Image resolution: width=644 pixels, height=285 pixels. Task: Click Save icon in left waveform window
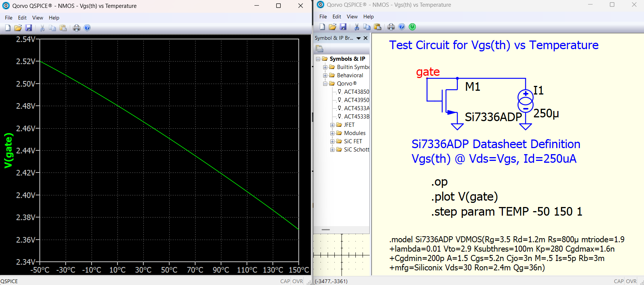point(29,28)
